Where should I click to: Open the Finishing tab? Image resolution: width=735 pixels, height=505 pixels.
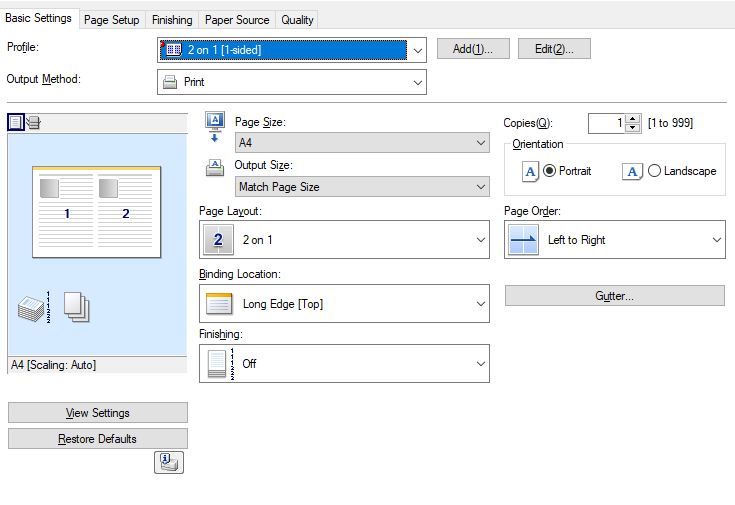(x=172, y=20)
